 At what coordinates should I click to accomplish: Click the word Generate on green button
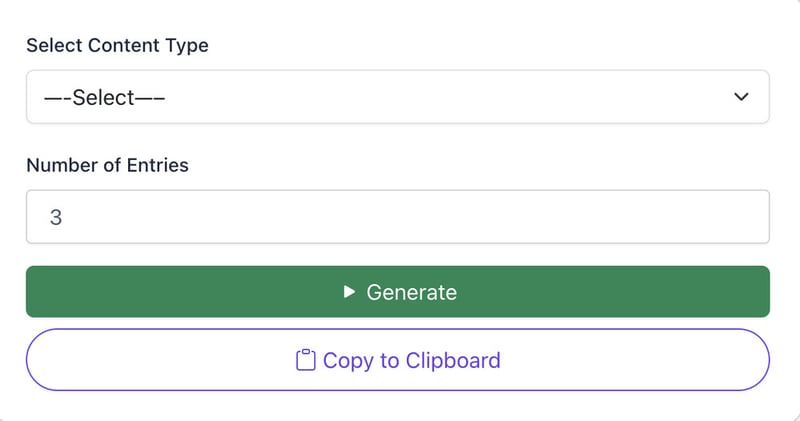(x=411, y=292)
